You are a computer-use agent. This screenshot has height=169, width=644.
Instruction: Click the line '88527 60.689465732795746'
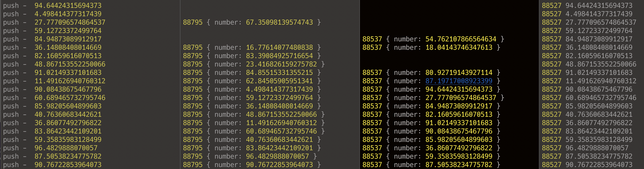[589, 98]
